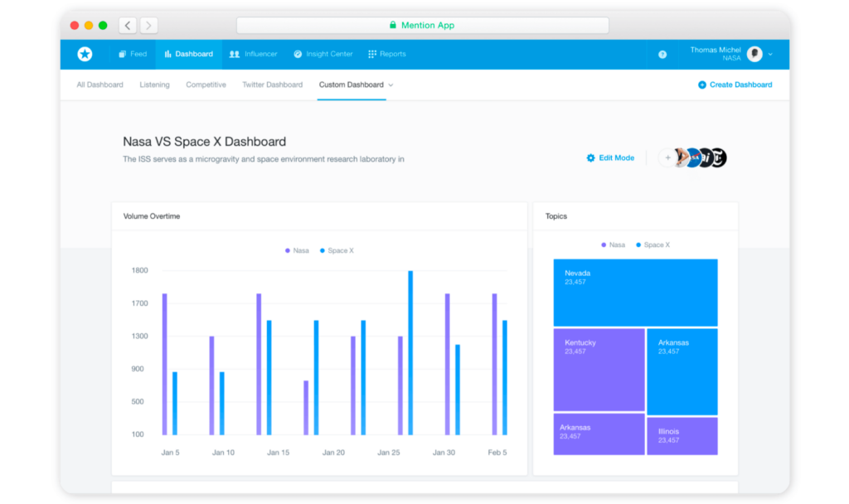
Task: Click the Mention App address bar
Action: coord(422,25)
